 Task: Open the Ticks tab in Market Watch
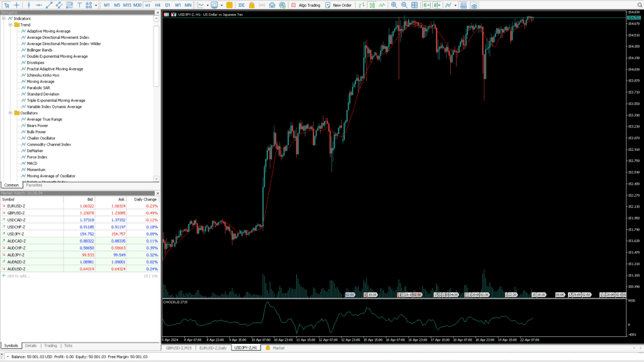click(x=68, y=346)
